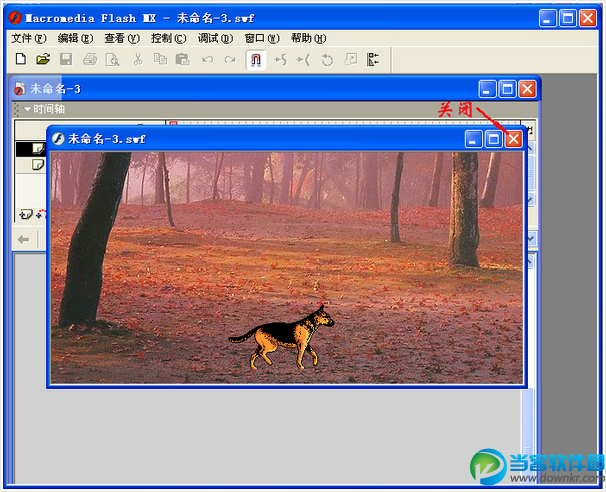Click the Macromedia Flash MX application icon
This screenshot has height=492, width=606.
(15, 18)
